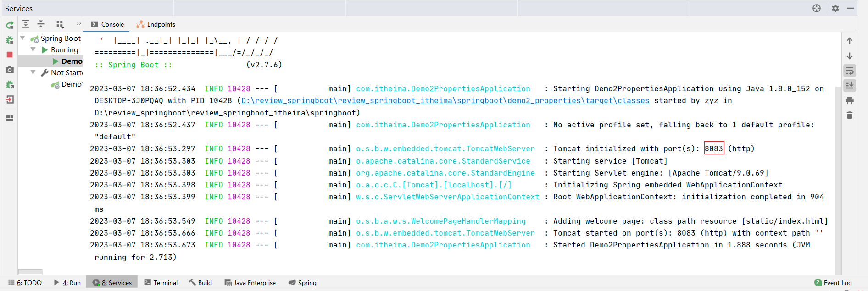Click the camera thread dump icon
868x291 pixels.
coord(10,70)
